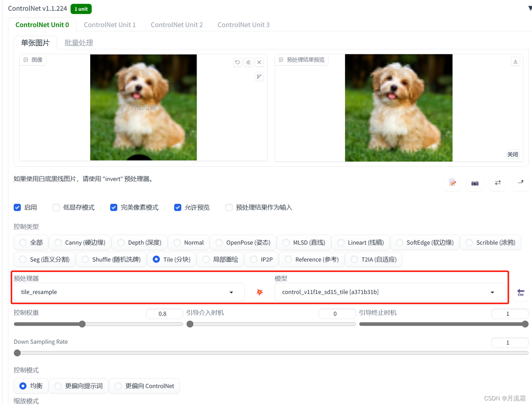The width and height of the screenshot is (532, 405).
Task: Open the new canvas notepad icon
Action: click(453, 183)
